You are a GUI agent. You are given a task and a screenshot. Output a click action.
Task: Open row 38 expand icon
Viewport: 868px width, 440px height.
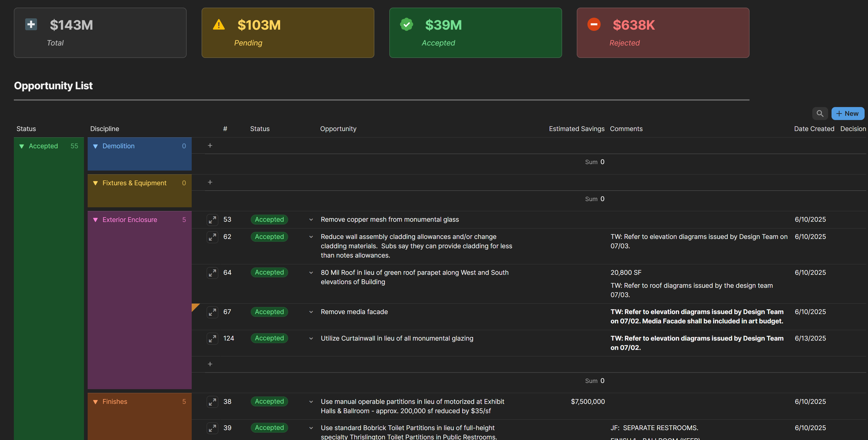click(x=212, y=402)
